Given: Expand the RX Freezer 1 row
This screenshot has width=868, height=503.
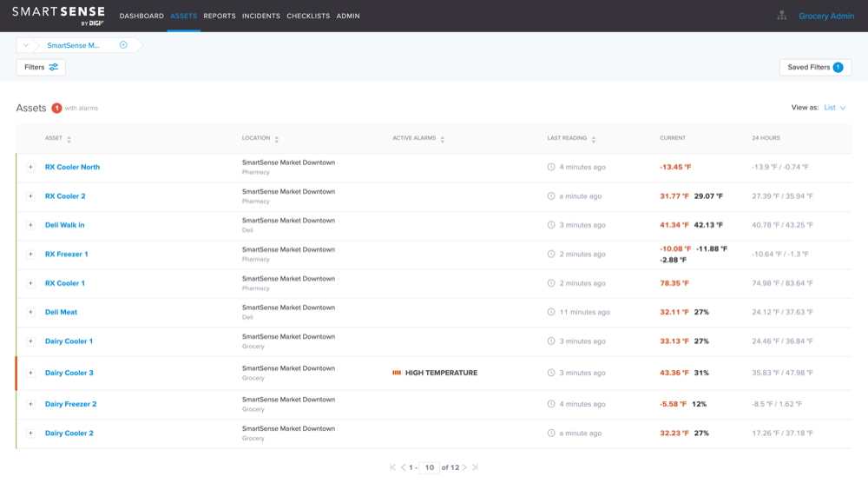Looking at the screenshot, I should (x=30, y=255).
